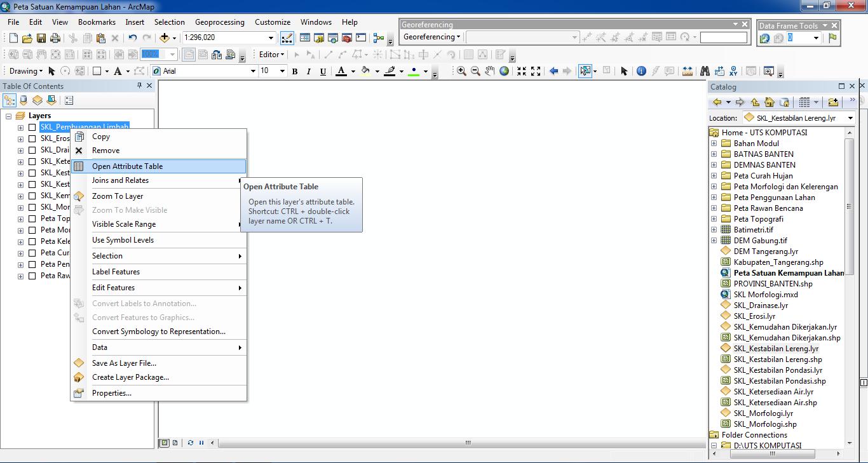Select the Select Elements black arrow tool
Screen dimensions: 868x463
pyautogui.click(x=624, y=71)
